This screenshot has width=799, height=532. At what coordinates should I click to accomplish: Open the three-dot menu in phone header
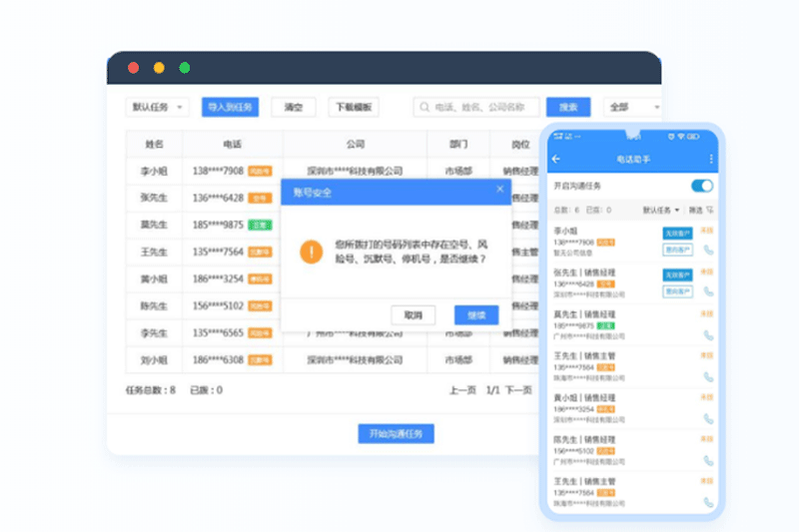(711, 160)
